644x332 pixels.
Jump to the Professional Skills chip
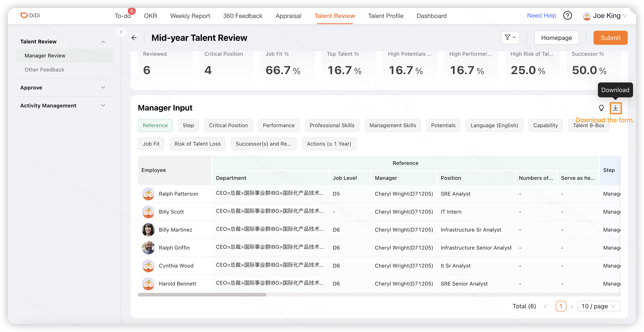[x=332, y=125]
